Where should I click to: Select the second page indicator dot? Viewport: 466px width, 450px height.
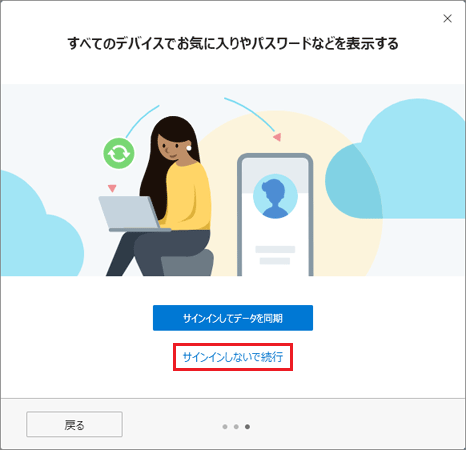[x=236, y=427]
